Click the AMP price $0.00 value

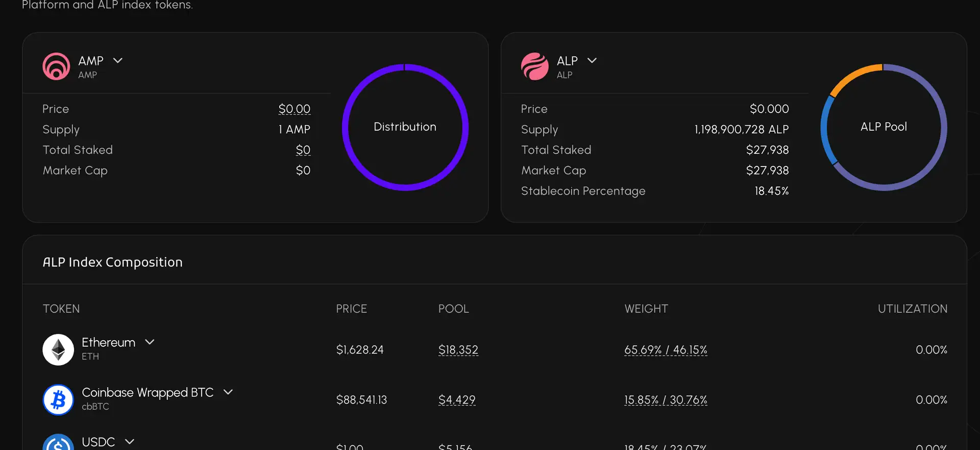[x=294, y=109]
